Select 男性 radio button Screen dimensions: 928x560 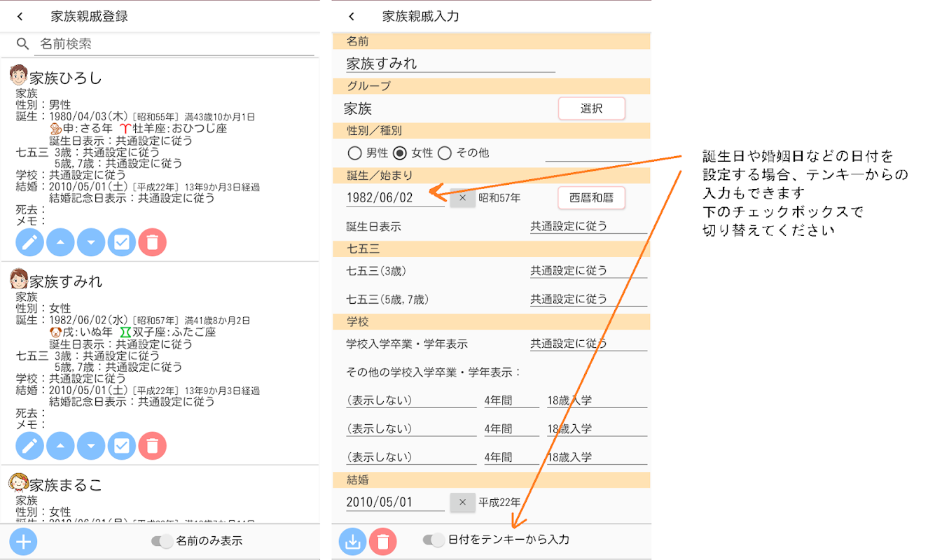pyautogui.click(x=354, y=153)
